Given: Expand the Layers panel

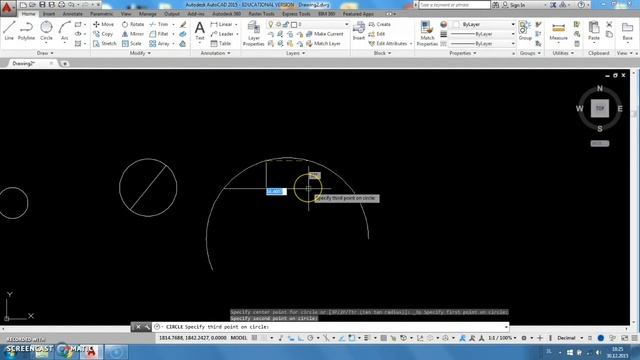Looking at the screenshot, I should (x=295, y=53).
